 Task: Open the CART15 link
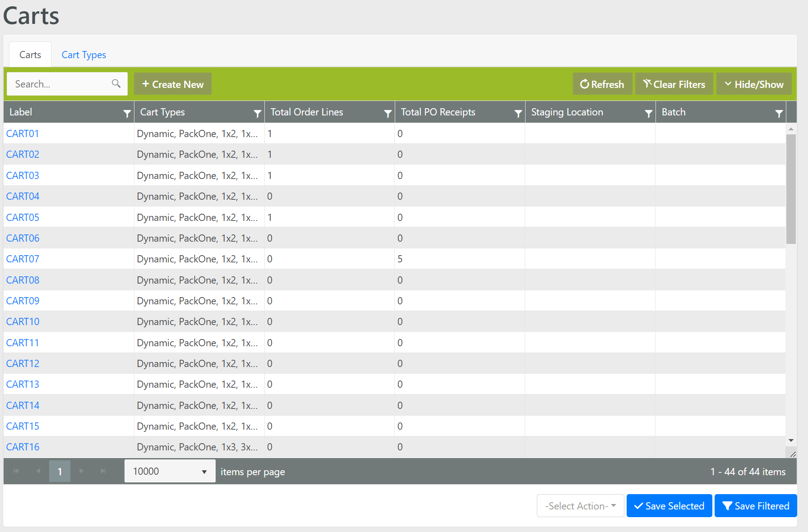(23, 426)
